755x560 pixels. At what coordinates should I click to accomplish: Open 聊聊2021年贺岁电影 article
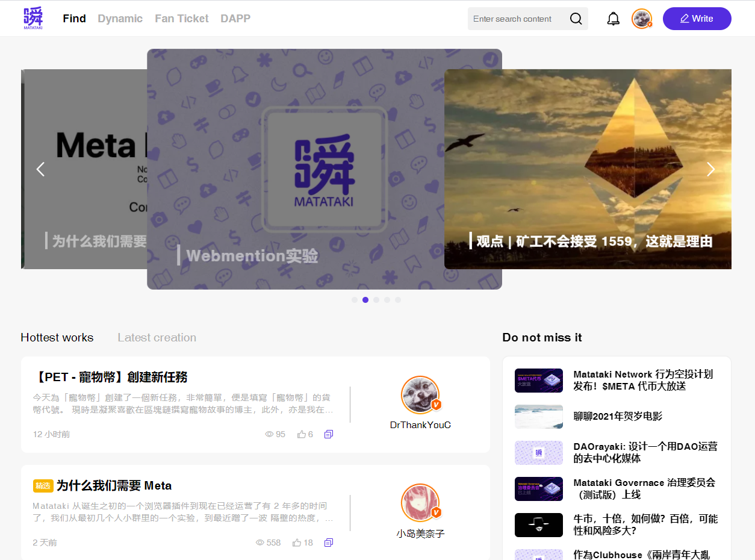(618, 416)
